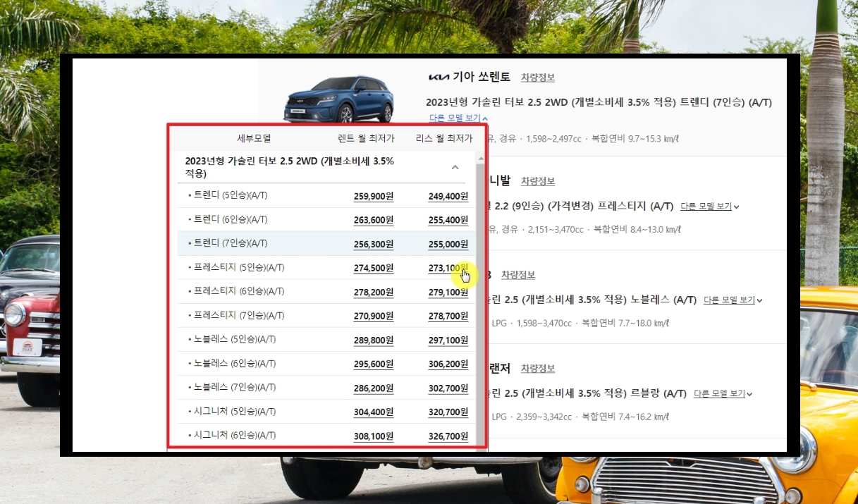Image resolution: width=858 pixels, height=504 pixels.
Task: Click rent price 295,600원
Action: 374,364
